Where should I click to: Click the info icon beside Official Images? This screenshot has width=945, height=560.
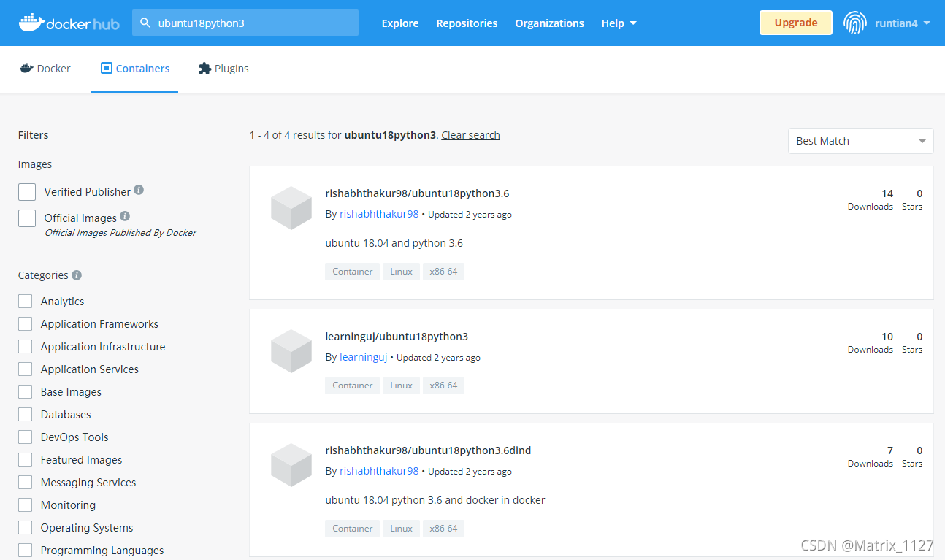click(x=125, y=216)
